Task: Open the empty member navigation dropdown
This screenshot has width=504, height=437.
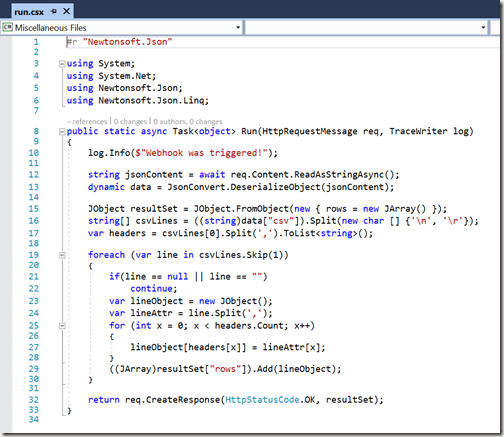Action: 483,28
